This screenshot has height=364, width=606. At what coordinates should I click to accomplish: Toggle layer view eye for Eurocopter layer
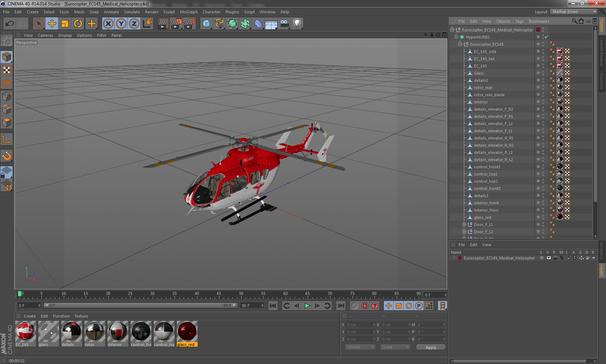tap(549, 258)
